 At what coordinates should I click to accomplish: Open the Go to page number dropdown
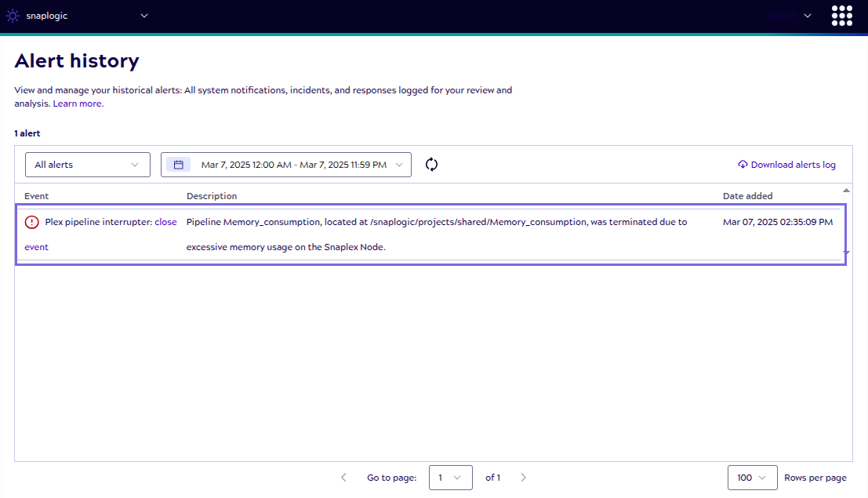click(x=450, y=478)
